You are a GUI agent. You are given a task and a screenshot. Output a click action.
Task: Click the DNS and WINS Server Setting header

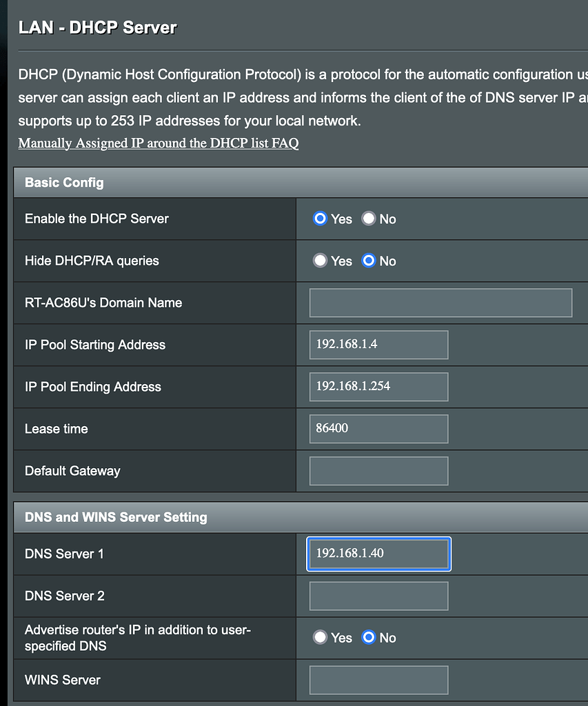pos(116,517)
